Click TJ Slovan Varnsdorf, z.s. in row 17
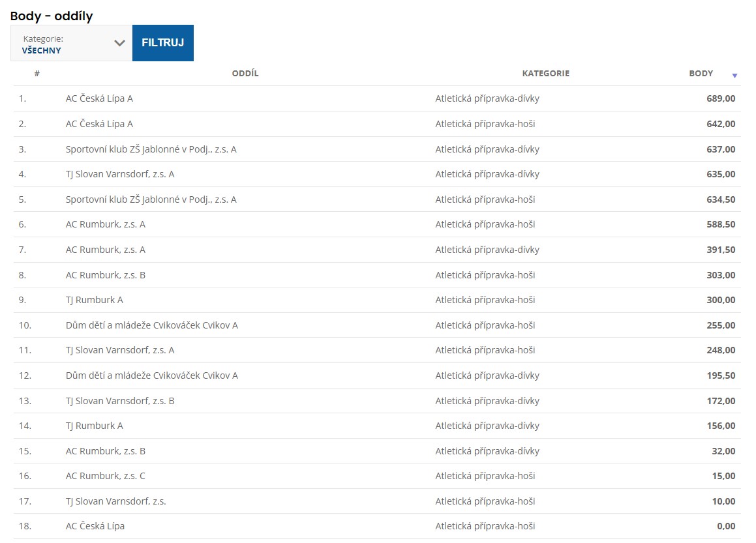The image size is (756, 543). point(115,501)
